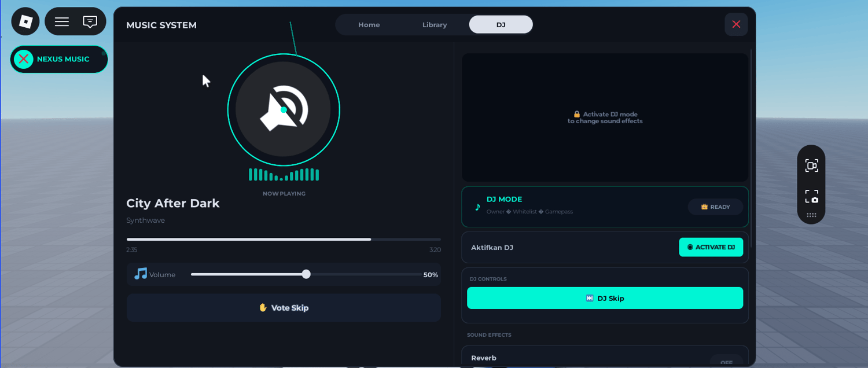Click the song progress bar
868x368 pixels.
coord(284,239)
